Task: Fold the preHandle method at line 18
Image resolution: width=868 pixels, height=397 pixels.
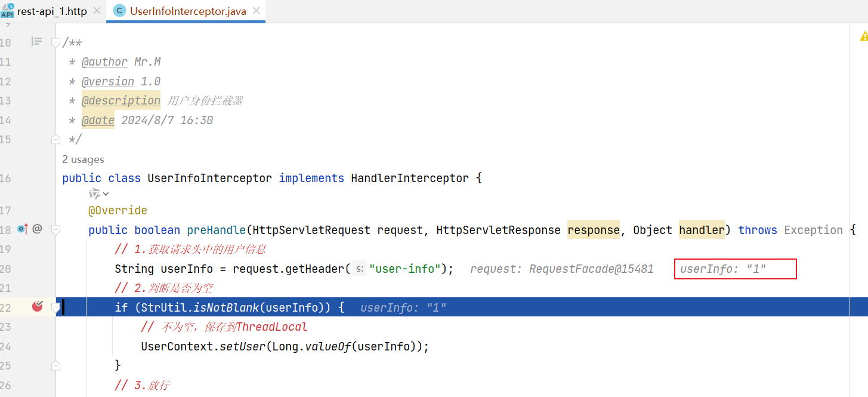Action: (55, 230)
